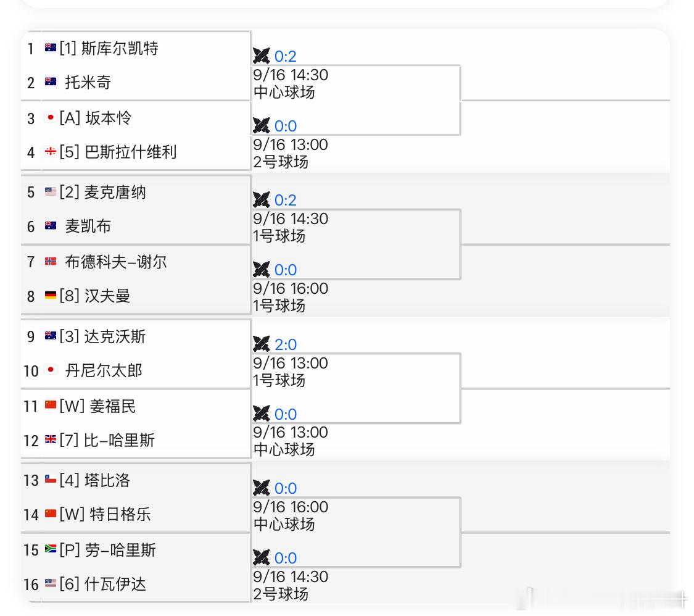Image resolution: width=694 pixels, height=616 pixels.
Task: Click the Australian flag next to 托米奇
Action: [51, 82]
